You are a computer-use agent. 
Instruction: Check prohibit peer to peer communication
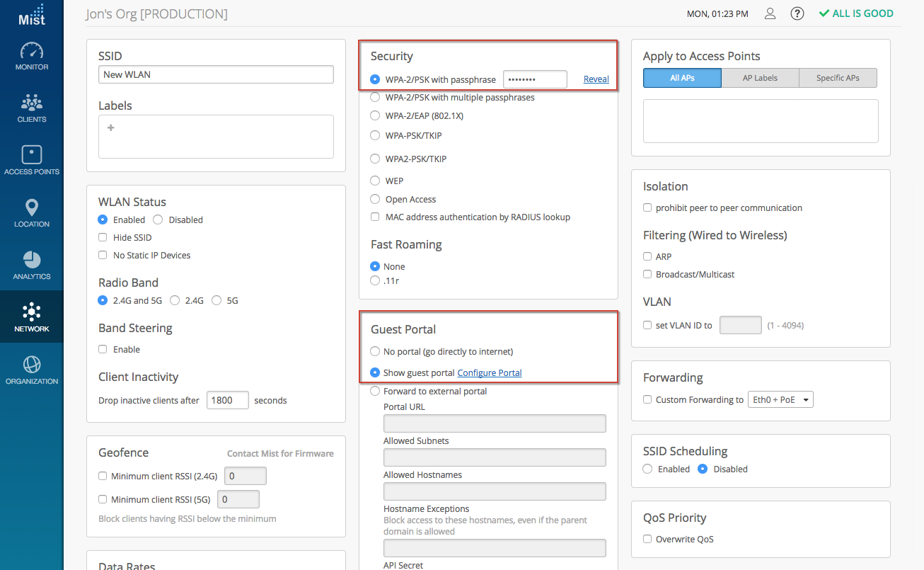point(647,208)
